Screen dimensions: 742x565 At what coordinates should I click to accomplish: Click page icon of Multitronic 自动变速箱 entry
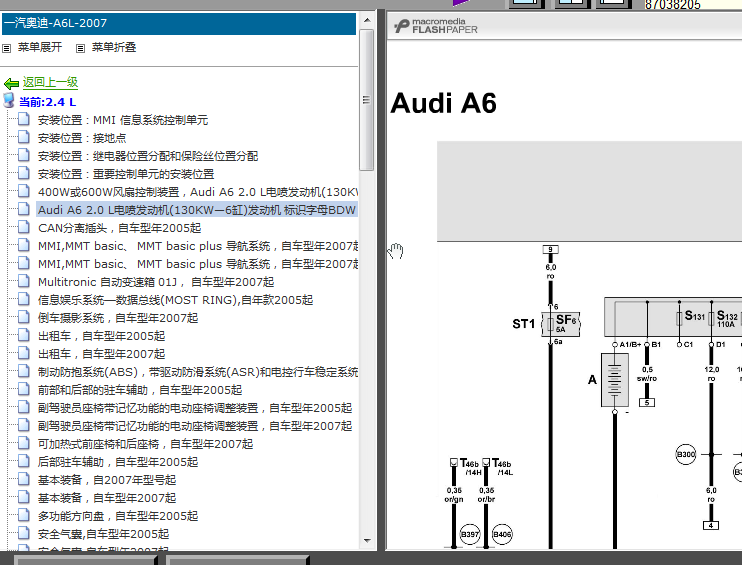[24, 281]
